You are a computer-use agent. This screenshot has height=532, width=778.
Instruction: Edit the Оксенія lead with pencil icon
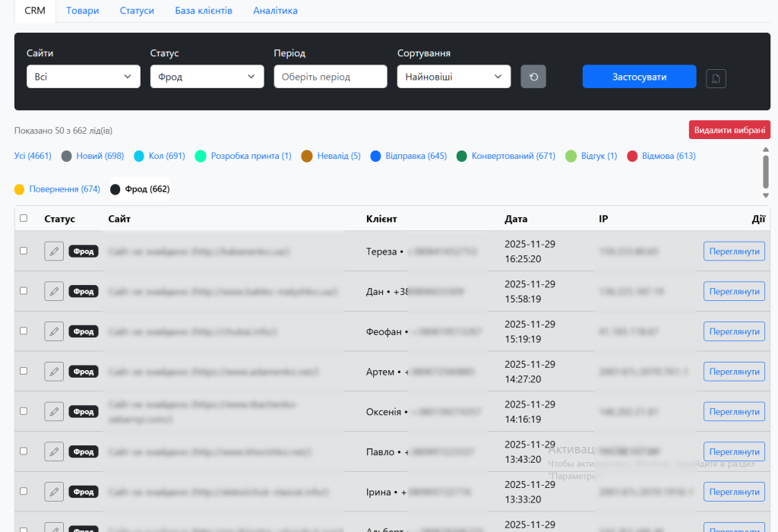(54, 411)
